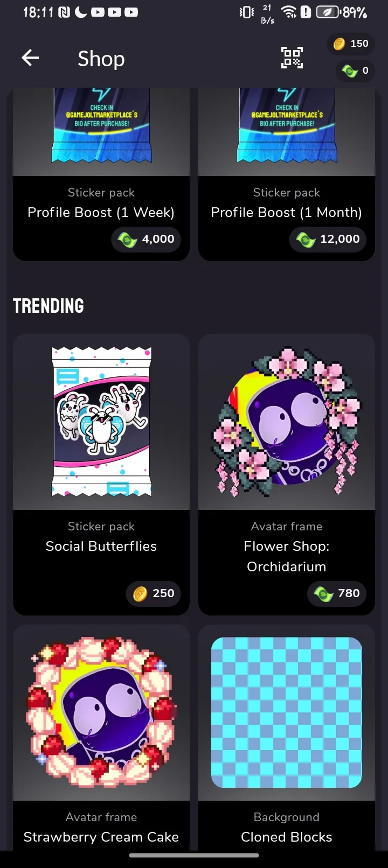Tap the TRENDING section heading
This screenshot has width=388, height=868.
48,306
